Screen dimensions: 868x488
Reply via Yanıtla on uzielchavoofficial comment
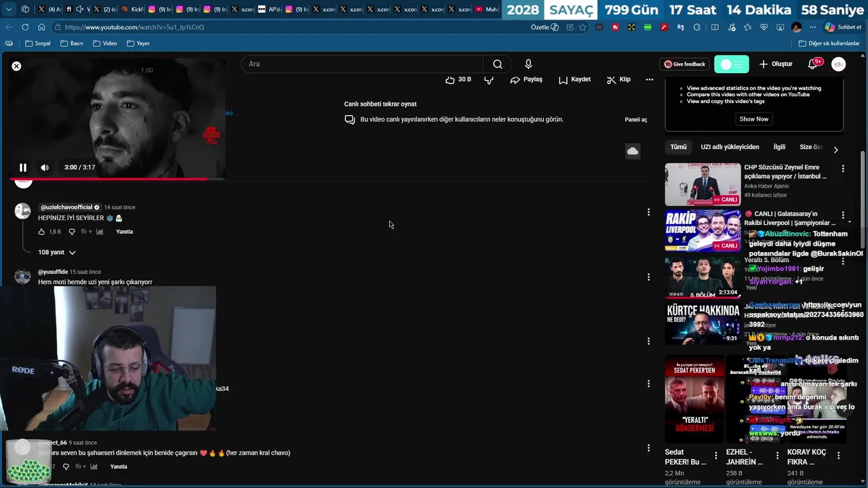click(125, 232)
